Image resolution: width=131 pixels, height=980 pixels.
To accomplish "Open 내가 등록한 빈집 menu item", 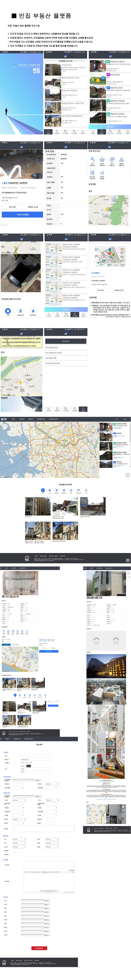I will pyautogui.click(x=66, y=347).
